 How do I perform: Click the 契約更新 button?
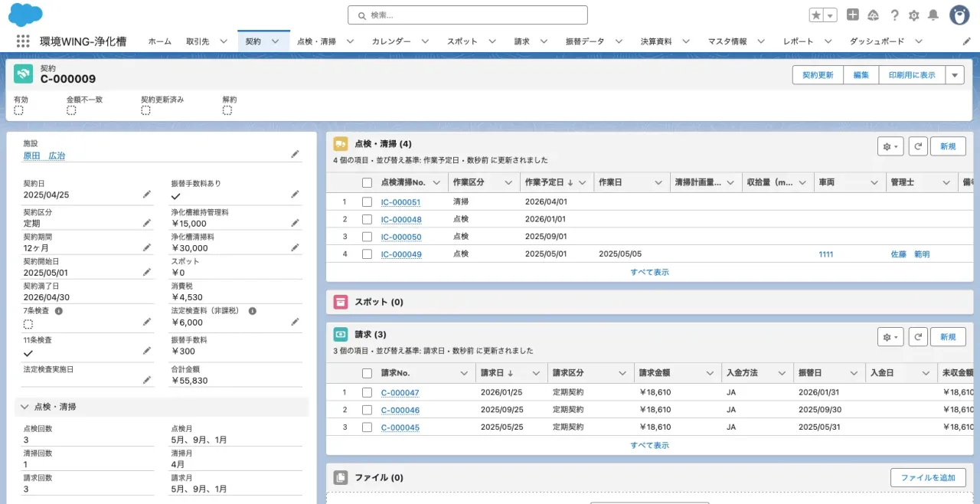(x=818, y=75)
